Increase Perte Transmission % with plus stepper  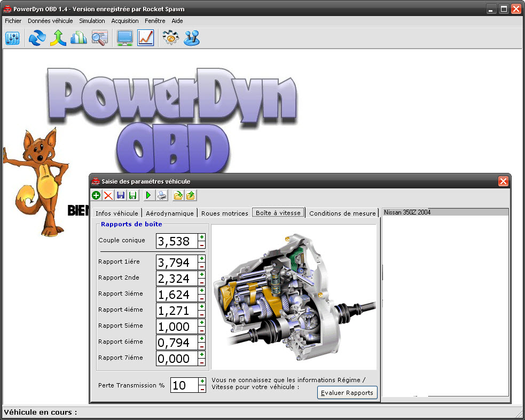click(202, 381)
